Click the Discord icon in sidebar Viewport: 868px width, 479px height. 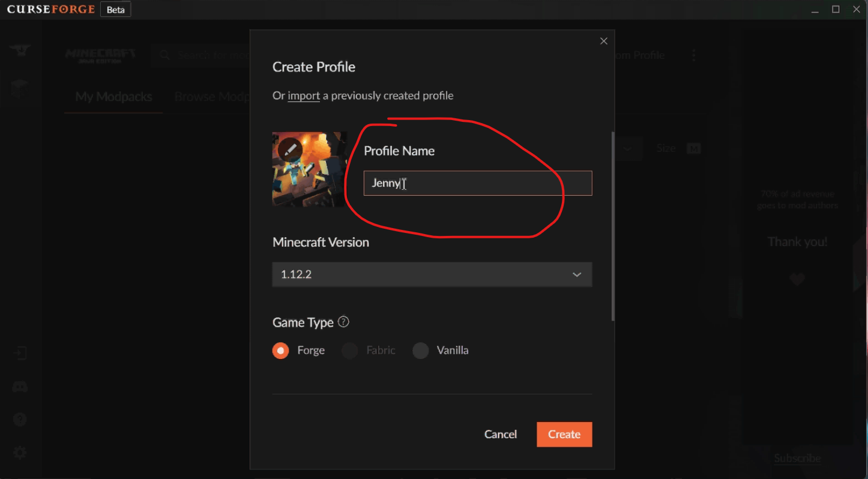20,387
